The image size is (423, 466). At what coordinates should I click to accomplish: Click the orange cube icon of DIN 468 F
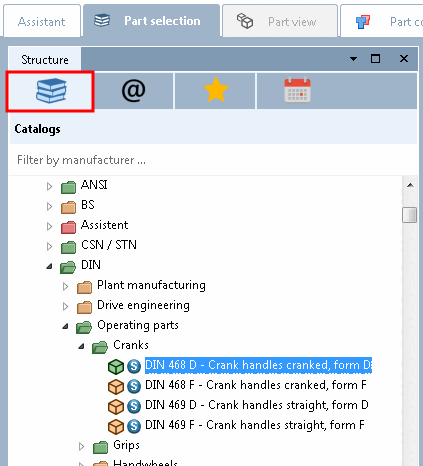[x=116, y=387]
